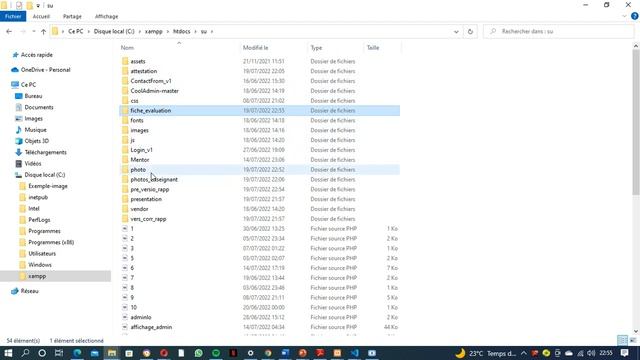Select Exemple-image folder in sidebar

pyautogui.click(x=48, y=186)
